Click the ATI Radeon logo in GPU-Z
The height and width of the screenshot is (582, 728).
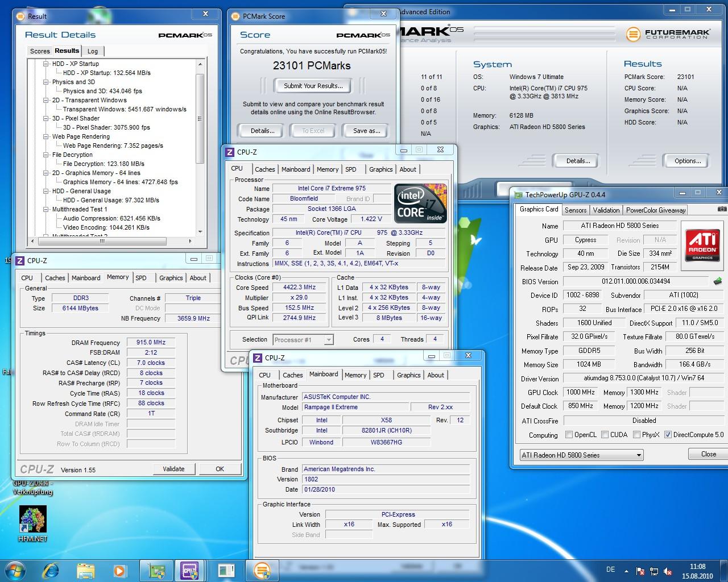pyautogui.click(x=702, y=245)
